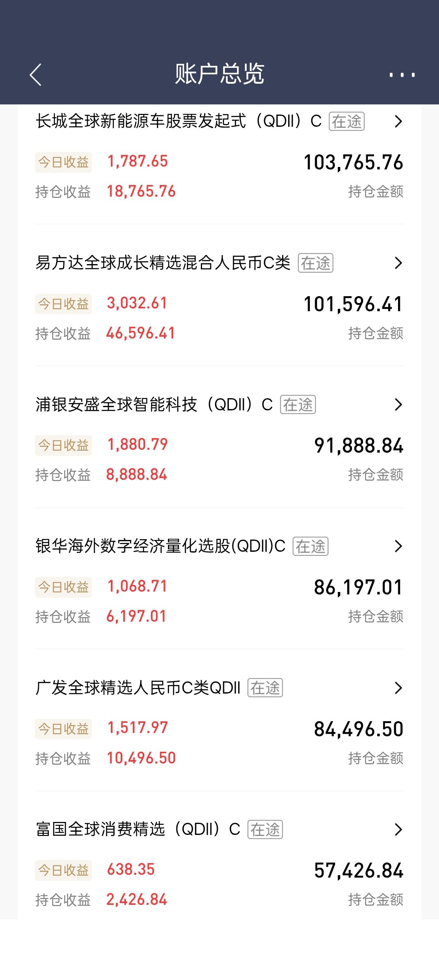Viewport: 439px width, 980px height.
Task: Open chevron for 银华海外数字经济量化选股
Action: [x=398, y=546]
